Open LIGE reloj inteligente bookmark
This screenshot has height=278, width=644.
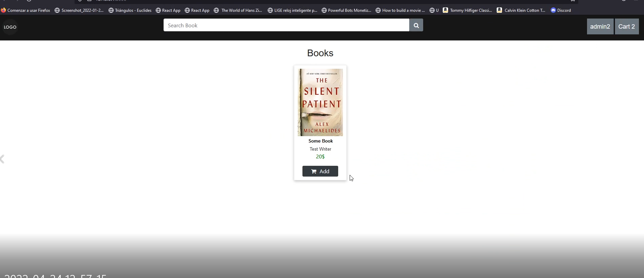[292, 10]
